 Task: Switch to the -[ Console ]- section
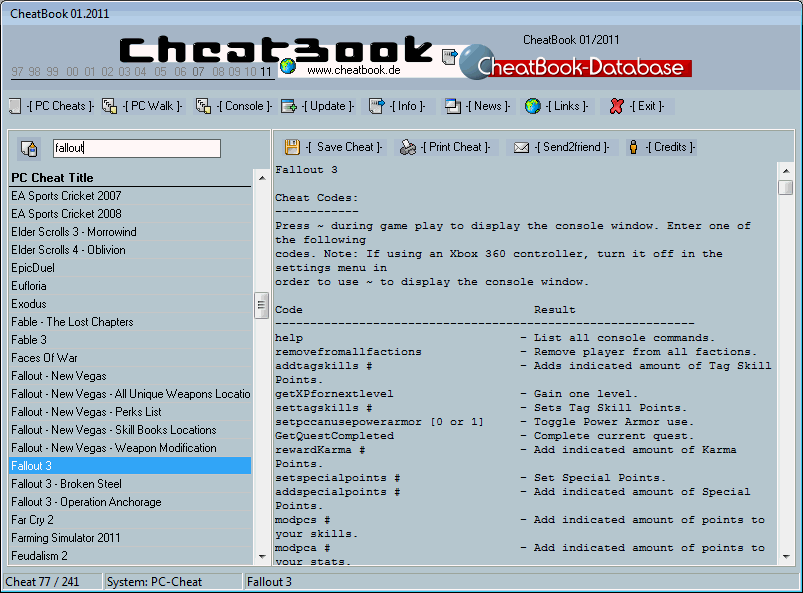pyautogui.click(x=244, y=106)
